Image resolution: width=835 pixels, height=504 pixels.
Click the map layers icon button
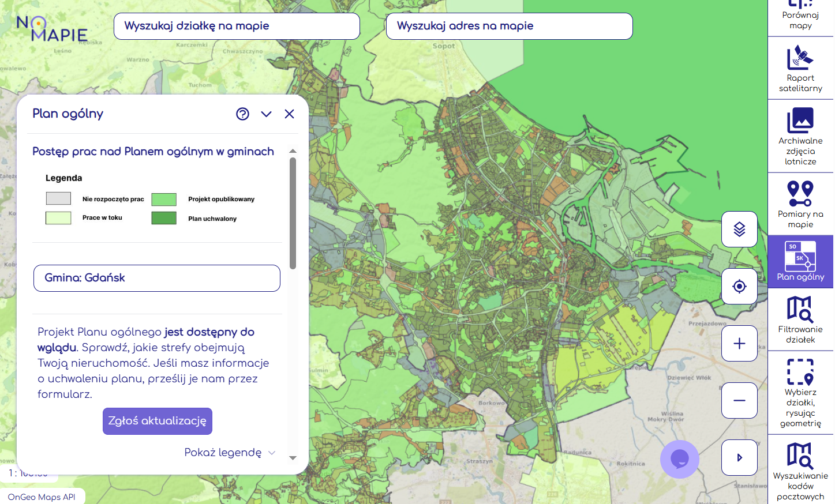pyautogui.click(x=739, y=230)
